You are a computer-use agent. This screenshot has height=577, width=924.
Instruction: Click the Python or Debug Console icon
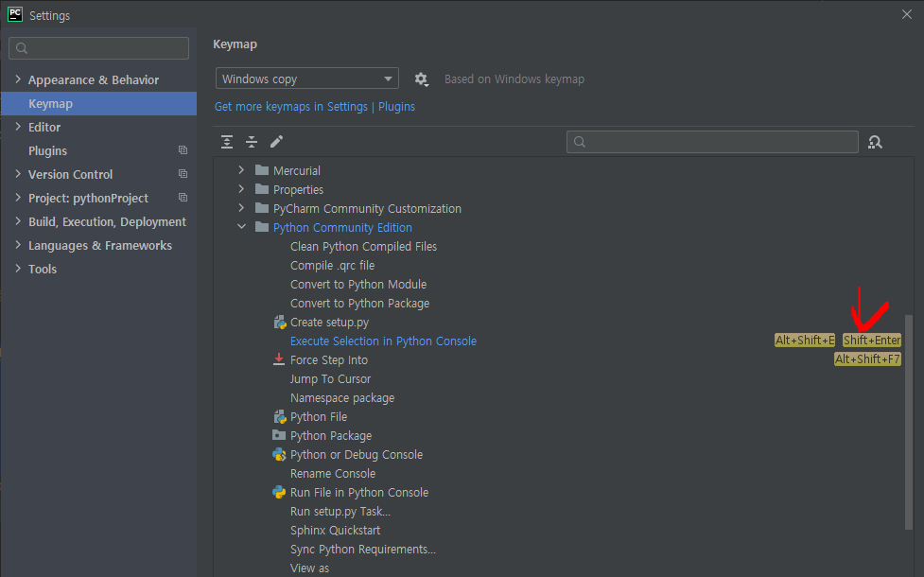click(x=279, y=454)
